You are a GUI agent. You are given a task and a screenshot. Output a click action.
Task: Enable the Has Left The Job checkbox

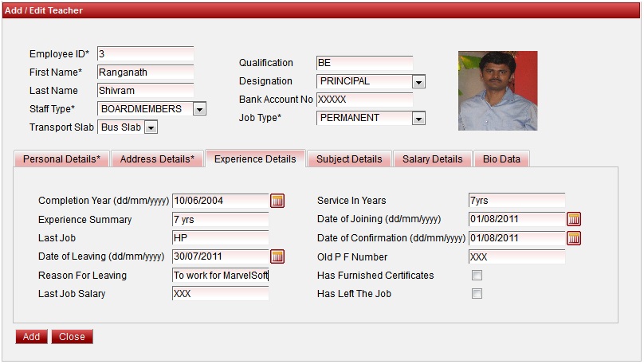(x=477, y=294)
